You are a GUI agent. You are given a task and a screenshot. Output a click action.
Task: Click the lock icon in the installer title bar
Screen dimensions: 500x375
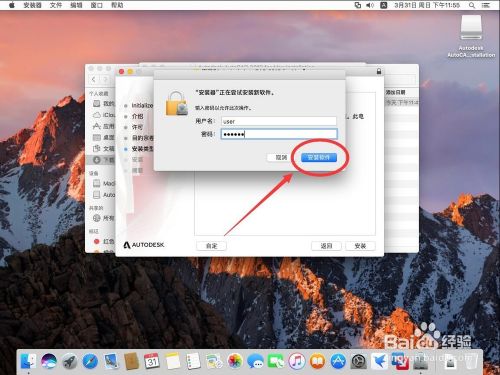click(x=379, y=71)
